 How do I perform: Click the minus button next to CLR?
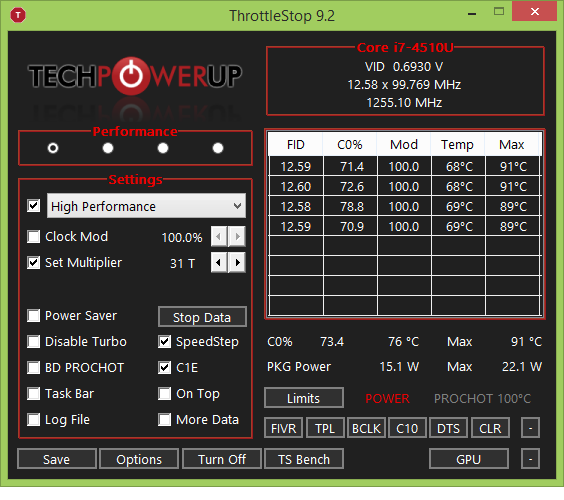coord(530,428)
